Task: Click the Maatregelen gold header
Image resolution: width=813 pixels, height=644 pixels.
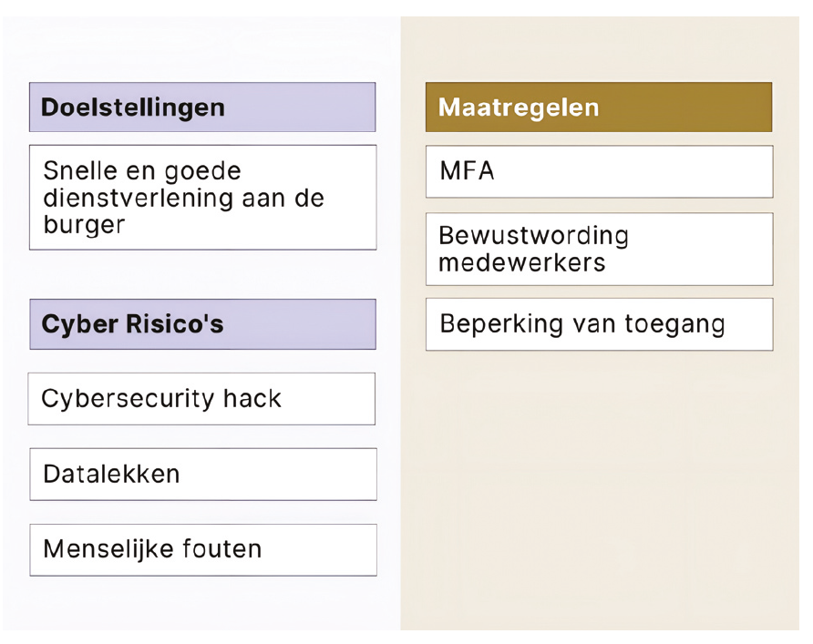Action: [599, 107]
